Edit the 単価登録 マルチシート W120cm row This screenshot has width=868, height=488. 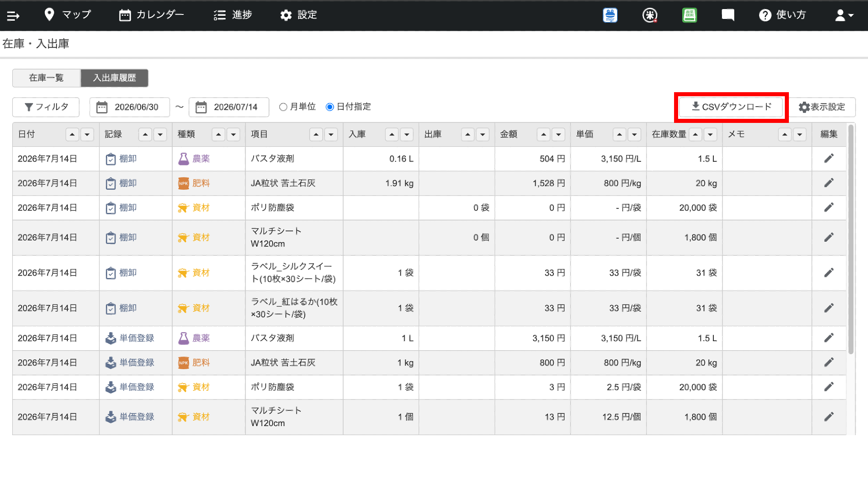pyautogui.click(x=829, y=417)
